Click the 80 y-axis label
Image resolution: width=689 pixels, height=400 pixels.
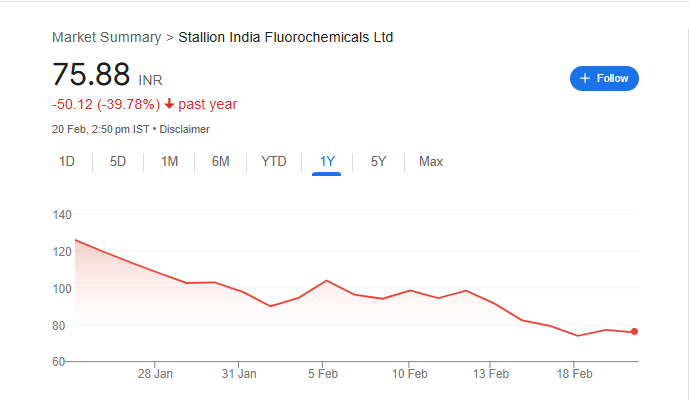[x=59, y=326]
